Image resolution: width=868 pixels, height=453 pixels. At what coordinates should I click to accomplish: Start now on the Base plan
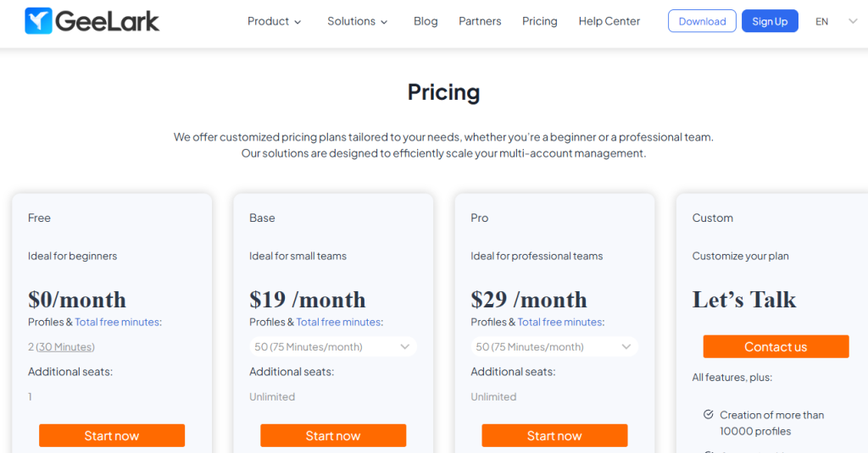(333, 435)
